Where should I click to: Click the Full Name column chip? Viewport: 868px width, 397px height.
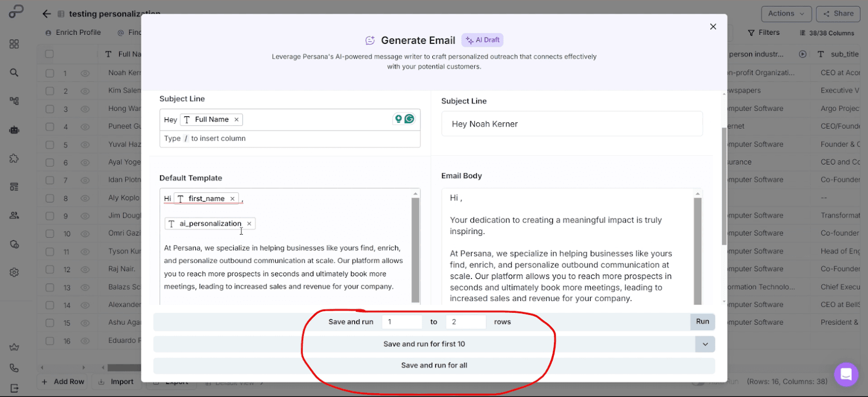pos(211,119)
